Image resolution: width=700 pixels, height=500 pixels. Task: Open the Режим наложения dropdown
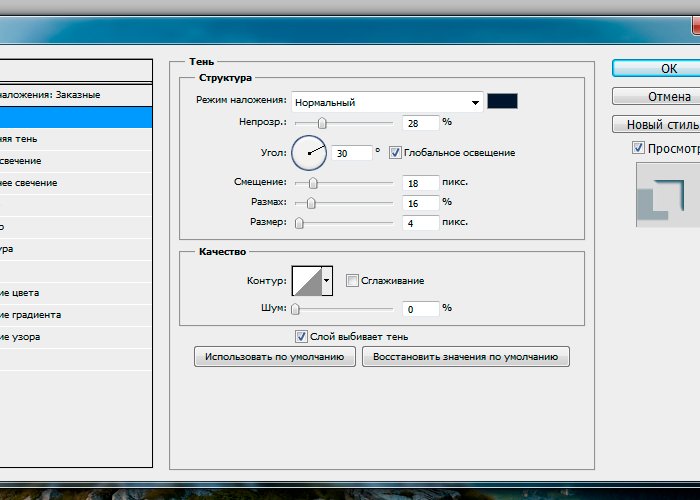pyautogui.click(x=386, y=102)
